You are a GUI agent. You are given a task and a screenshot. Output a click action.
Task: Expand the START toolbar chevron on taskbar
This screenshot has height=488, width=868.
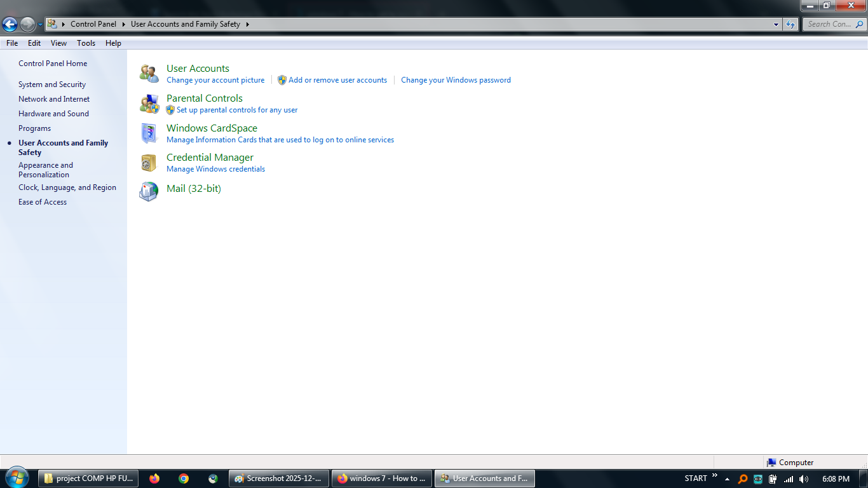715,475
